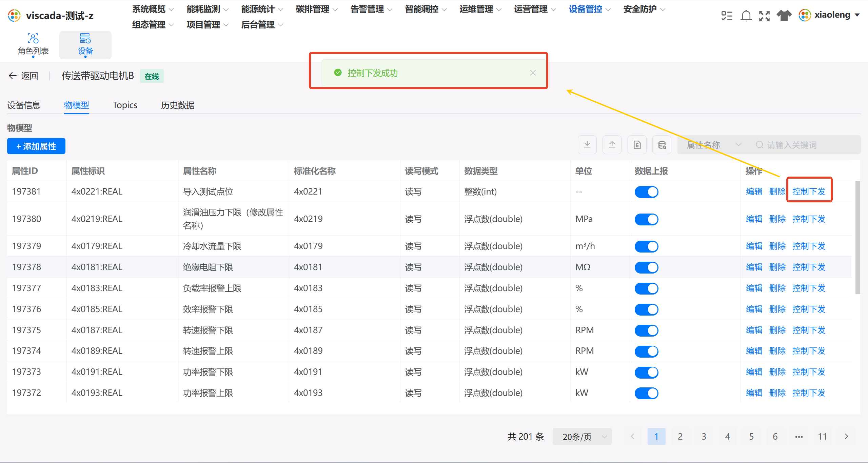The image size is (868, 463).
Task: Go to next page arrow
Action: (846, 437)
